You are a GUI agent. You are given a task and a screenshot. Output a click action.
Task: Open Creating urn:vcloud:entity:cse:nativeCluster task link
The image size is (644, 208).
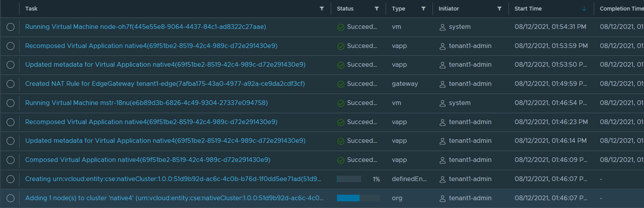click(173, 179)
